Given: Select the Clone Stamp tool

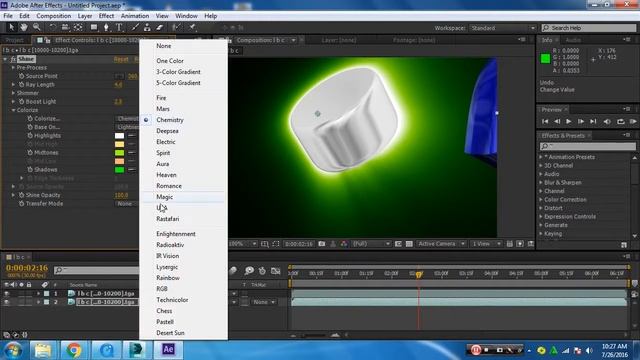Looking at the screenshot, I should tap(147, 27).
